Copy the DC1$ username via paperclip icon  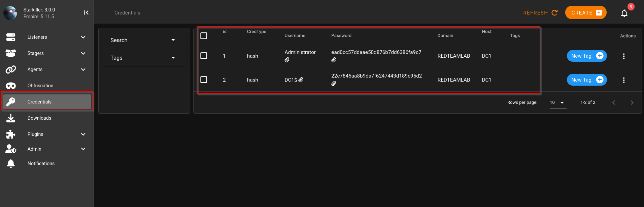coord(301,80)
